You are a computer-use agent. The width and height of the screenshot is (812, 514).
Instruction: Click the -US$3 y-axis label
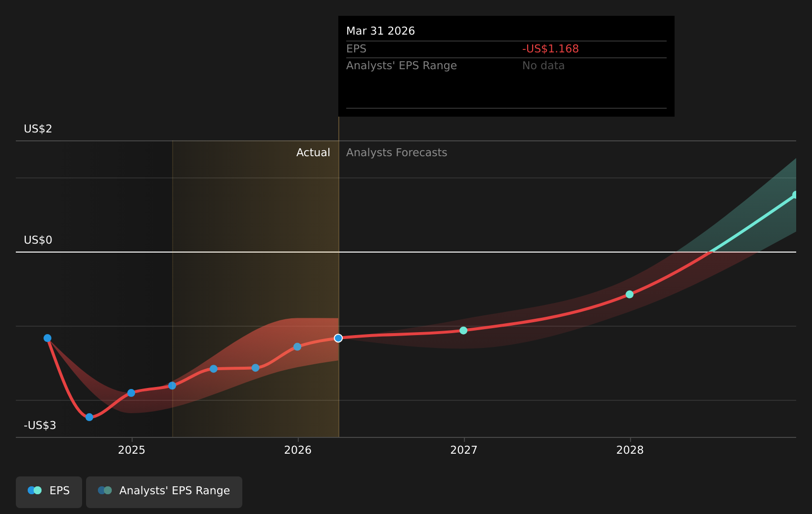[40, 426]
